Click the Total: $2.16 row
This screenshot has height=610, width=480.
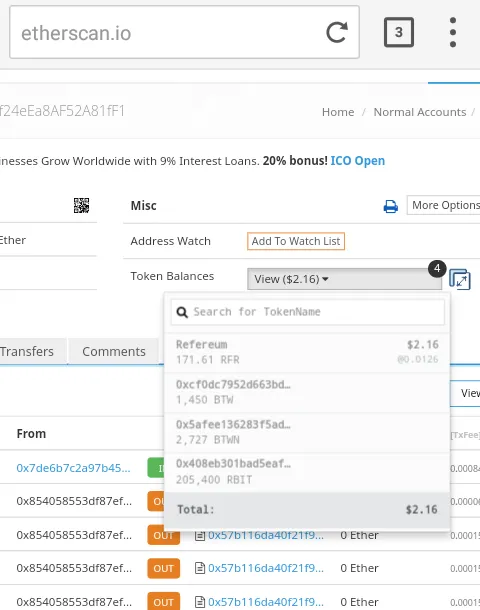307,509
